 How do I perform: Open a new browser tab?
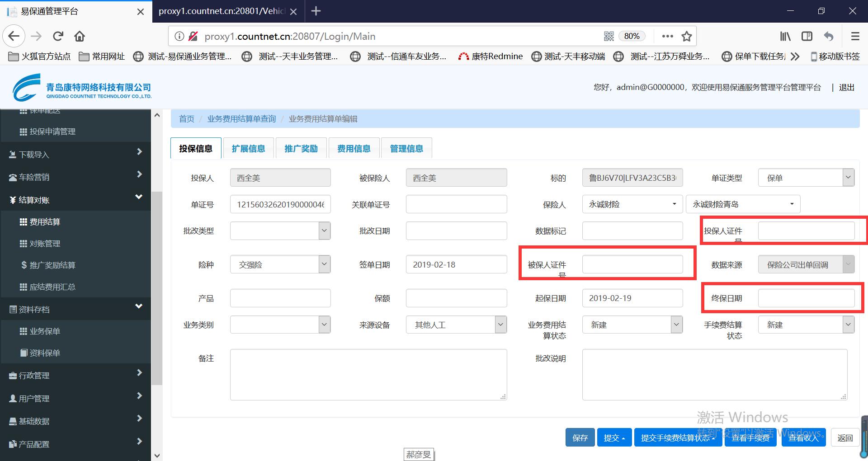coord(316,11)
